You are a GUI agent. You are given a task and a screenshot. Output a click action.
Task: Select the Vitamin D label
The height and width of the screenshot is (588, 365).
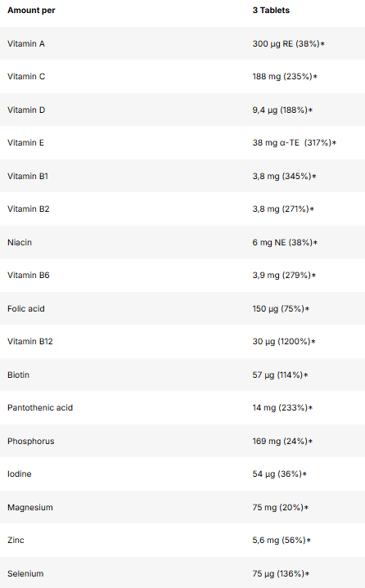(26, 110)
